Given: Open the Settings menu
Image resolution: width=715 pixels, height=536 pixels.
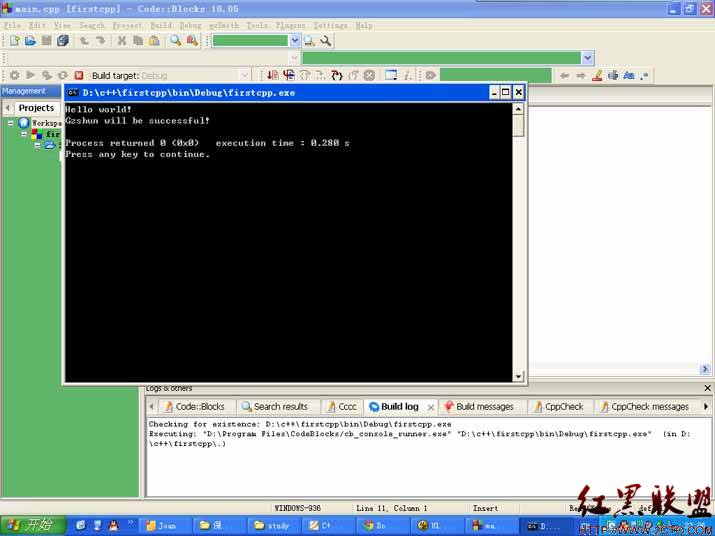Looking at the screenshot, I should pos(331,26).
